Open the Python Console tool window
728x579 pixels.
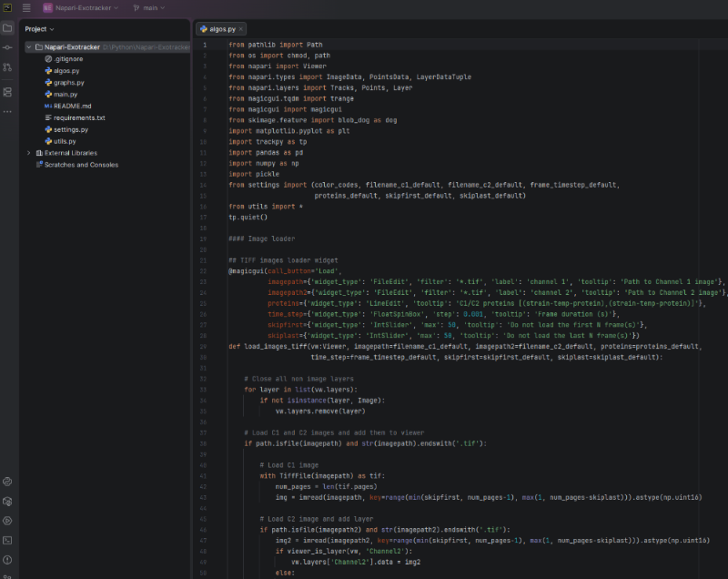click(x=8, y=481)
